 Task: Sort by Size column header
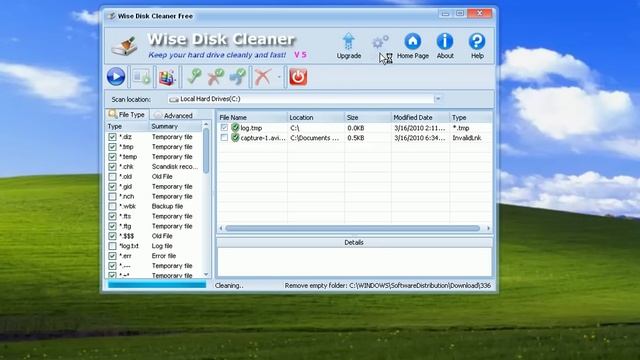(x=368, y=118)
